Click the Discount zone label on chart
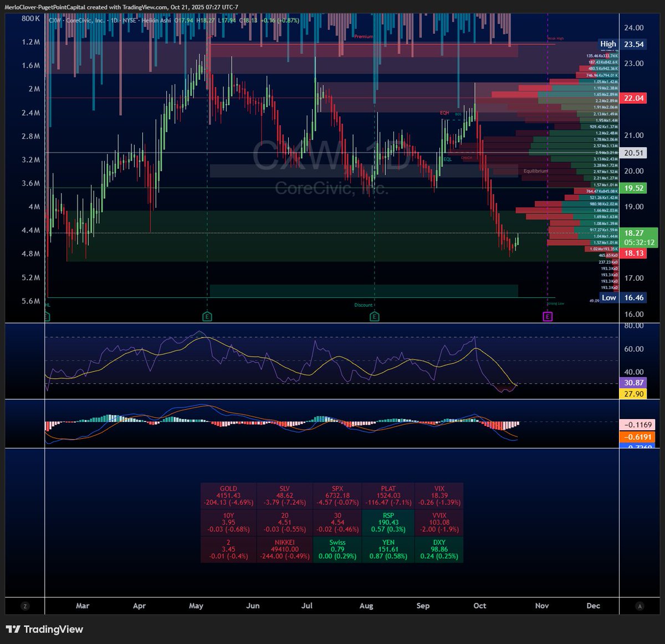665x644 pixels. (x=364, y=305)
